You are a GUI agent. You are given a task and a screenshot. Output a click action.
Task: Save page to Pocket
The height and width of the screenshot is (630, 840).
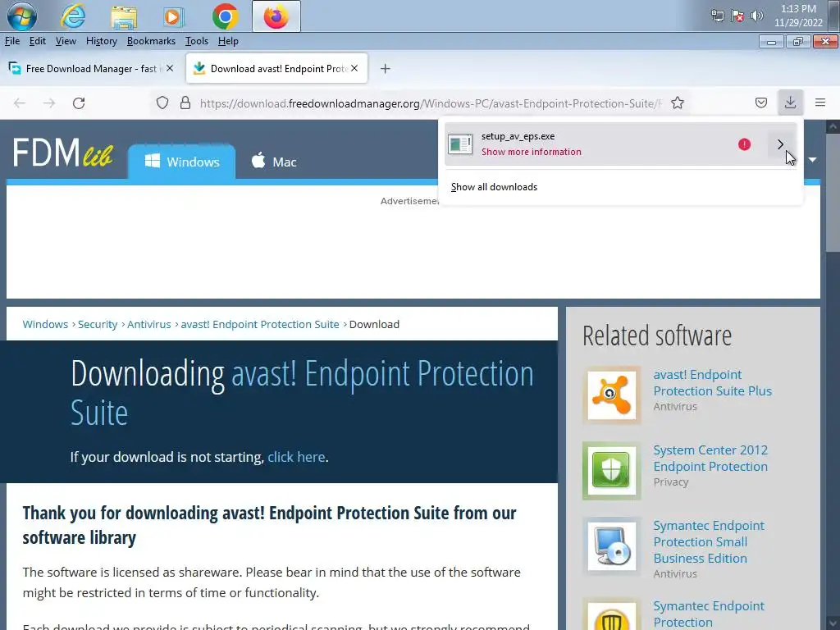point(761,103)
